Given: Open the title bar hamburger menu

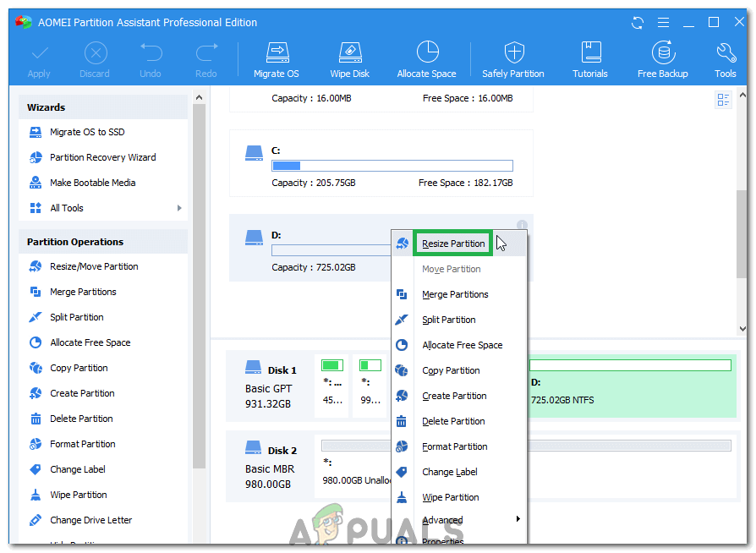Looking at the screenshot, I should coord(664,22).
